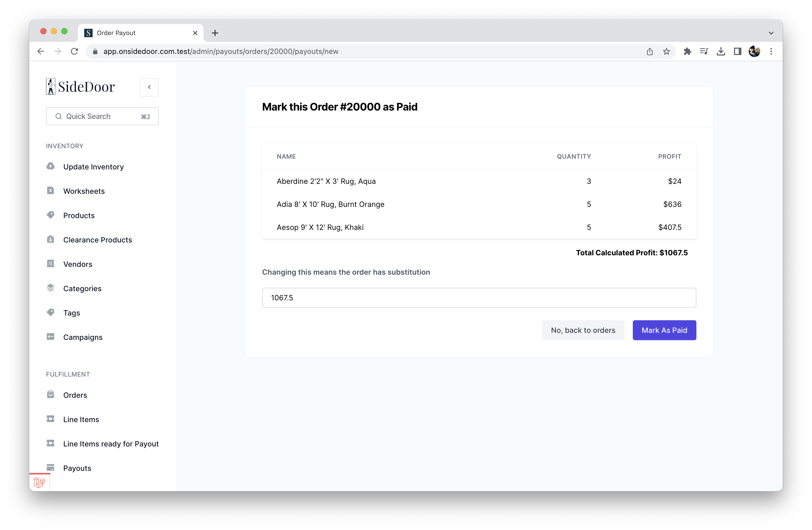Click the Update Inventory cloud icon

click(x=50, y=166)
